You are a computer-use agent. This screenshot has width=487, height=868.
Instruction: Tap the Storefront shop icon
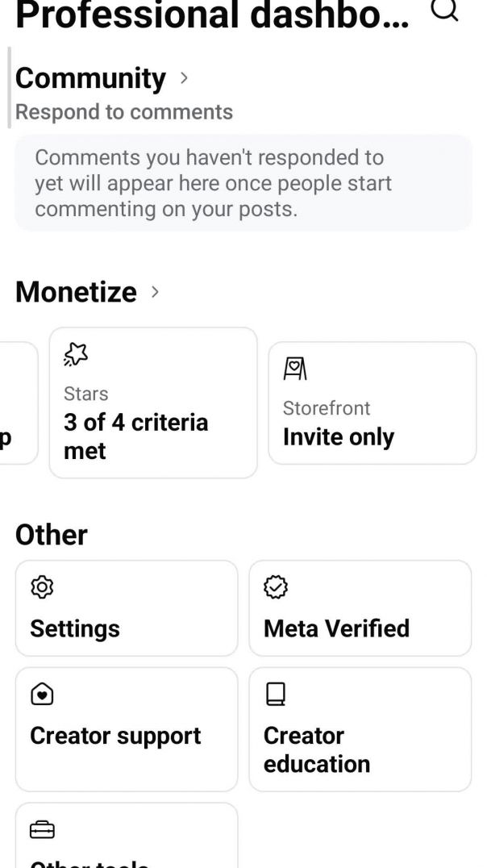click(295, 369)
